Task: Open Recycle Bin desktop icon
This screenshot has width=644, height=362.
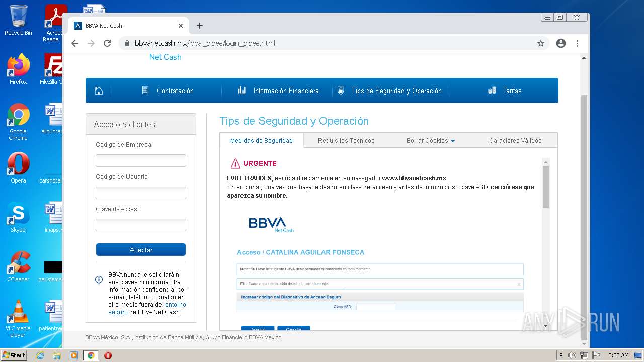Action: (18, 20)
